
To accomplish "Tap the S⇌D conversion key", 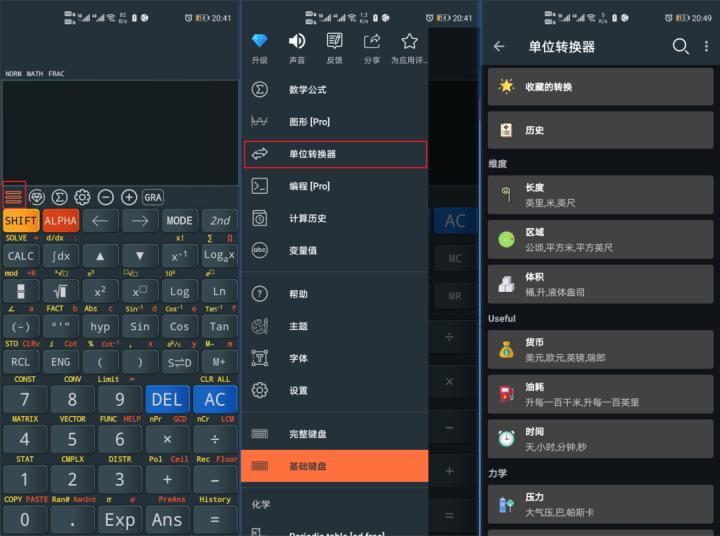I will pyautogui.click(x=180, y=362).
